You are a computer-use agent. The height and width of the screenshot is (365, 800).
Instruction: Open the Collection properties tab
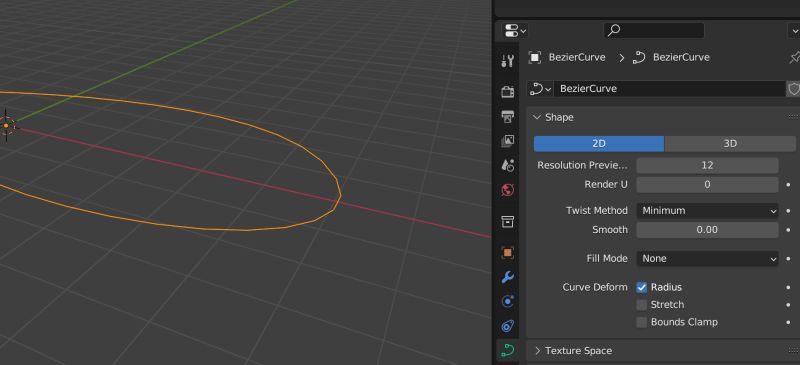(507, 222)
